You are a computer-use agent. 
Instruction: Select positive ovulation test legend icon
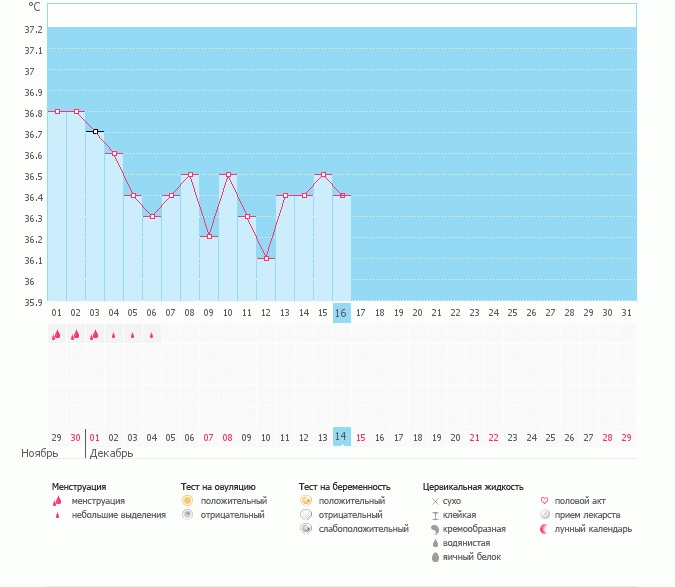(187, 500)
